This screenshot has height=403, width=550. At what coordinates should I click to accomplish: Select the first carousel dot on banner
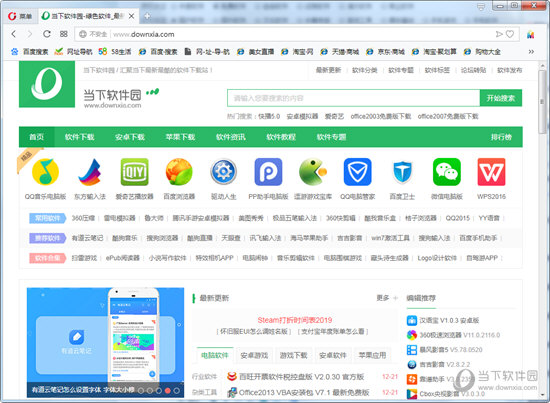(x=141, y=390)
